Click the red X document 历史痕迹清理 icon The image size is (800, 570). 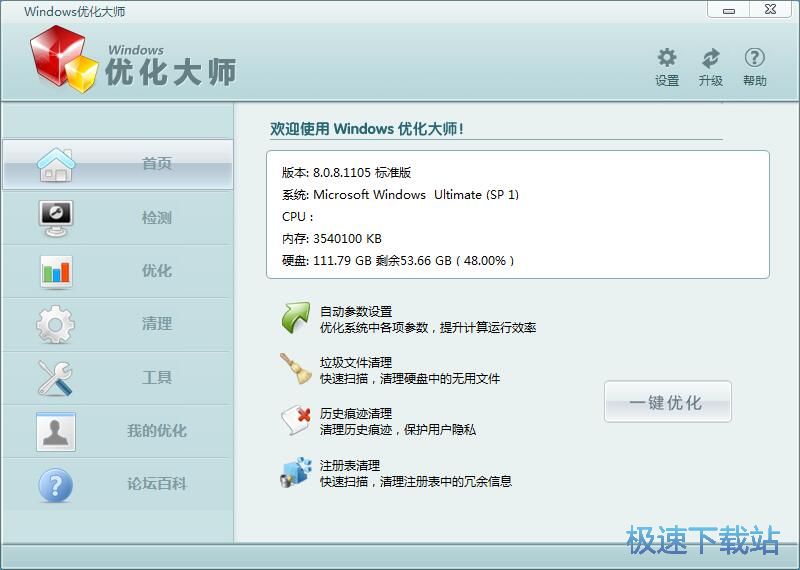(295, 420)
